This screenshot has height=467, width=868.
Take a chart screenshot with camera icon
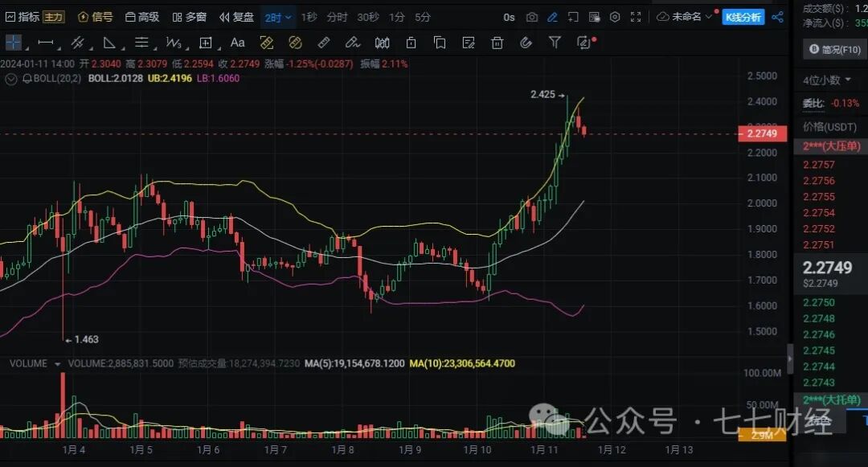pos(532,17)
